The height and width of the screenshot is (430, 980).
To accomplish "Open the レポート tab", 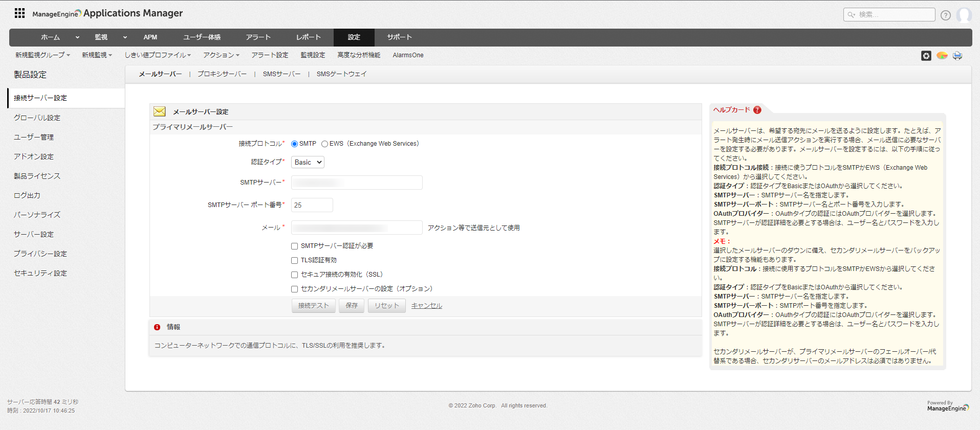I will tap(309, 37).
